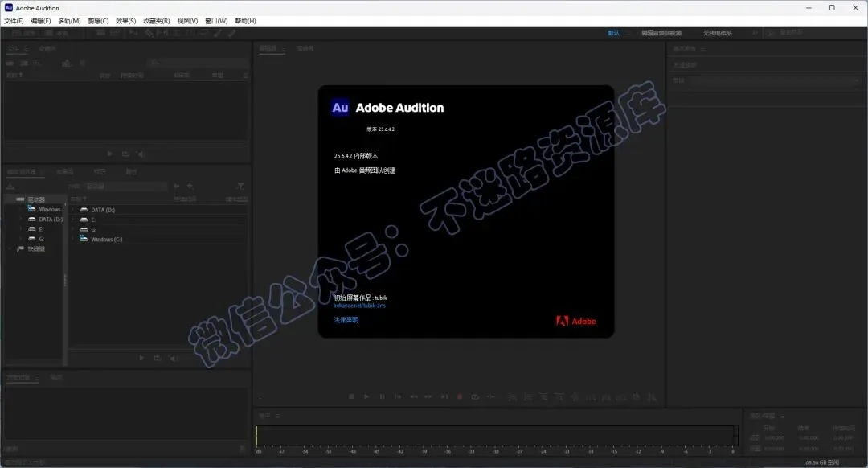Expand DATA (D:) row in the content list
Image resolution: width=868 pixels, height=468 pixels.
[73, 210]
